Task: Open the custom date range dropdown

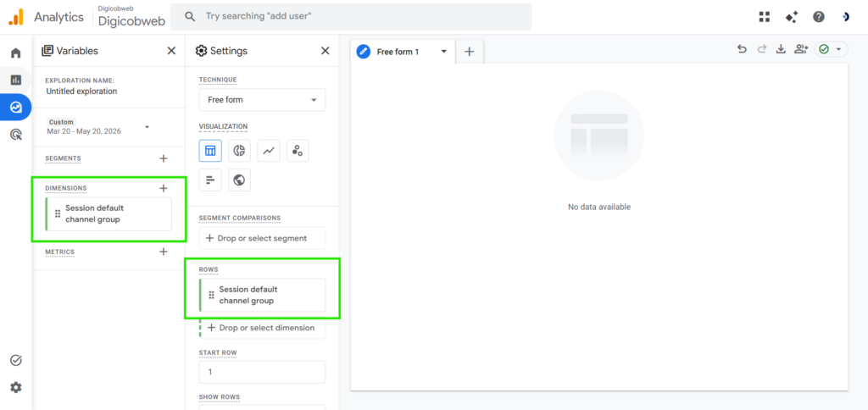Action: point(98,127)
